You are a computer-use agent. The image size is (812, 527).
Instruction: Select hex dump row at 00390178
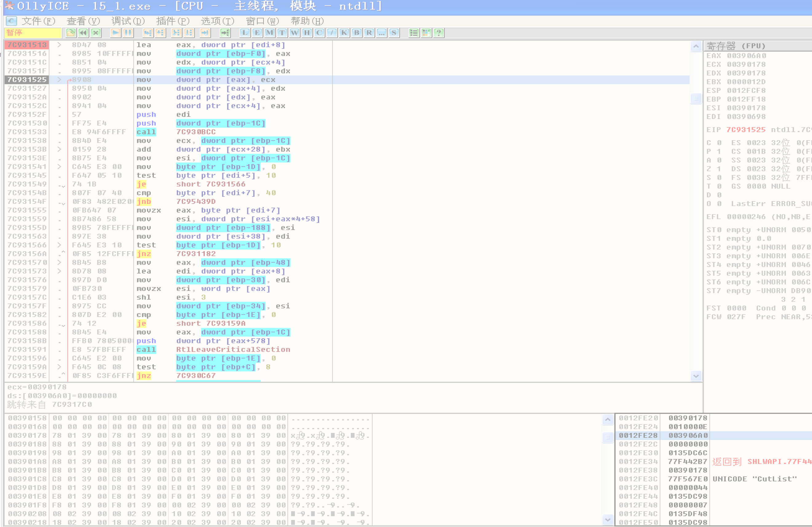188,435
